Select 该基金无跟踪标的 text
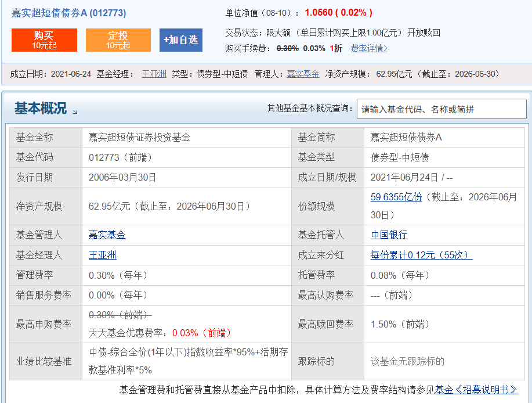 (407, 361)
